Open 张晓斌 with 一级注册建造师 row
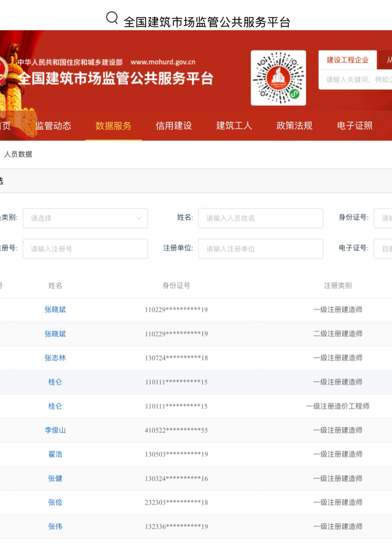This screenshot has width=392, height=549. coord(55,310)
